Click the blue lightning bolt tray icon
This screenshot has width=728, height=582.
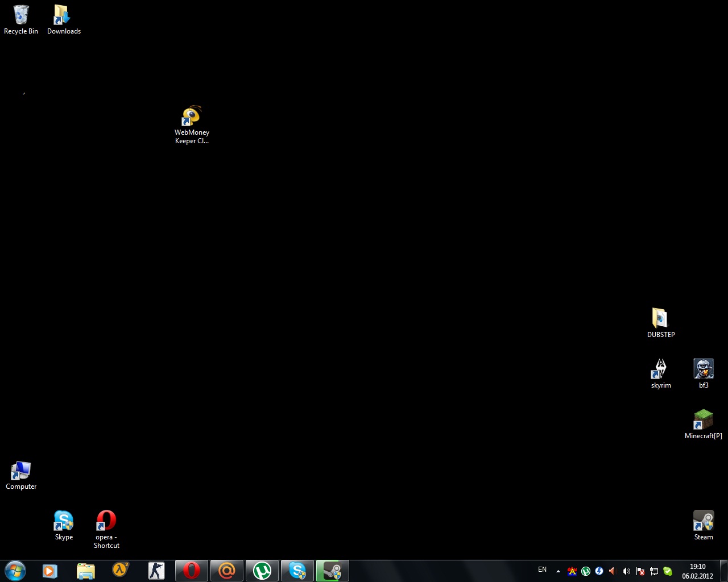pos(599,571)
